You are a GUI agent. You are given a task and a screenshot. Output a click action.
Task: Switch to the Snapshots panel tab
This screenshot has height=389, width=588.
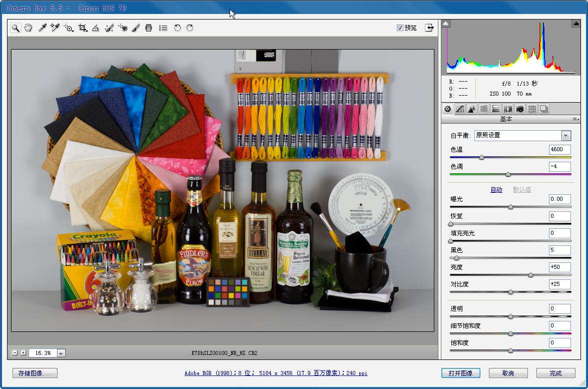[544, 109]
